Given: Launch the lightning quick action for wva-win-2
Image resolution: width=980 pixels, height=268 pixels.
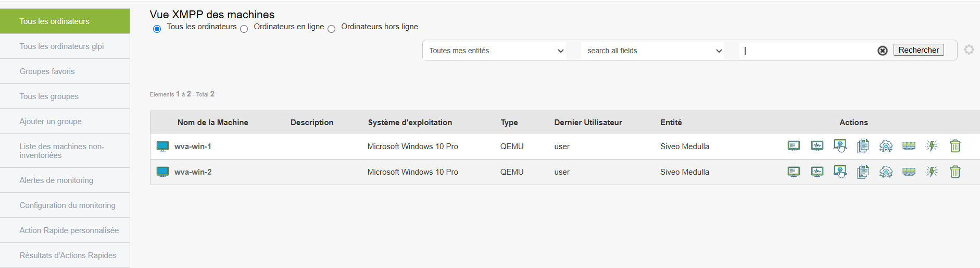Looking at the screenshot, I should [x=932, y=172].
